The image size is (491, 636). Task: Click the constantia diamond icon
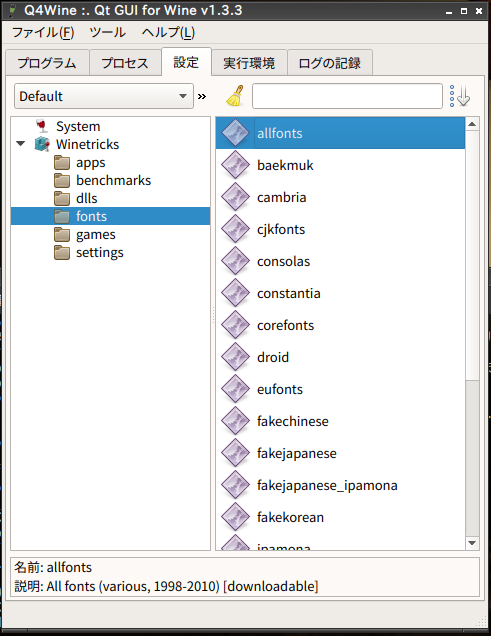point(235,293)
